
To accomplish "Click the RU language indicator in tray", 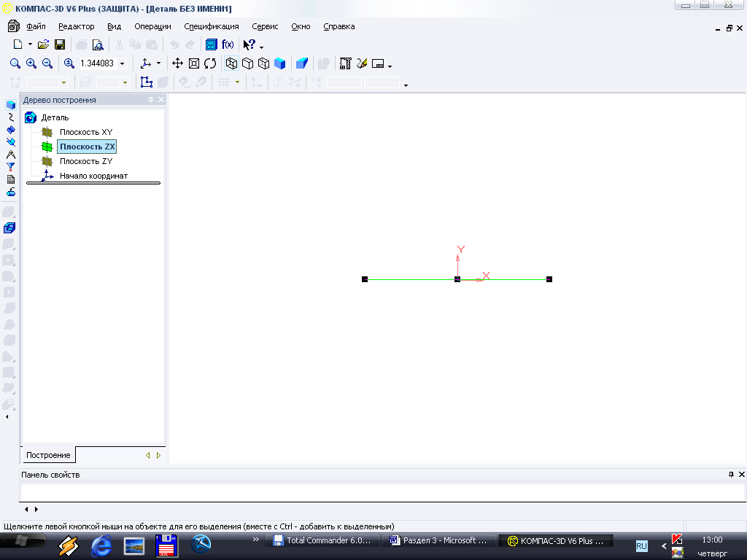I will coord(642,545).
